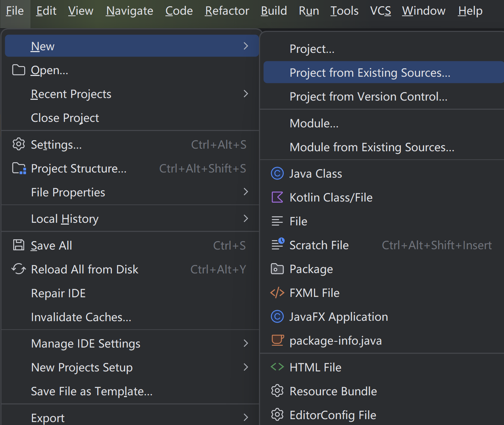Open the Refactor menu
This screenshot has width=504, height=425.
227,11
